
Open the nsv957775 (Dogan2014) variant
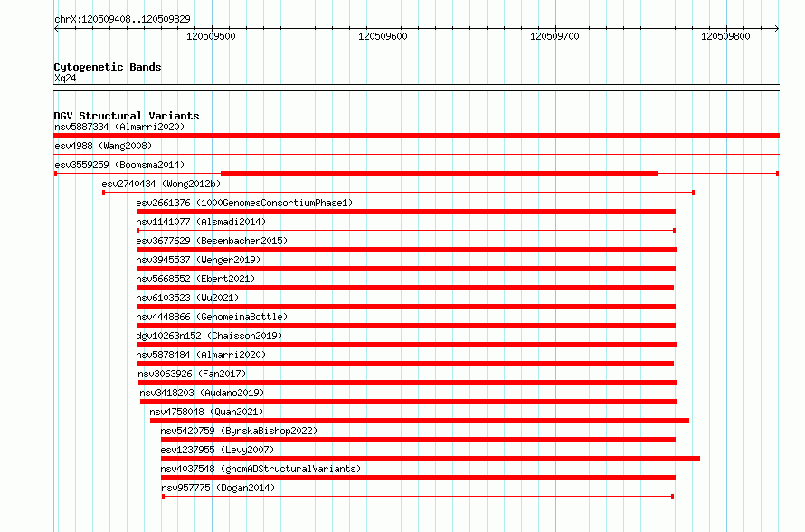(218, 488)
